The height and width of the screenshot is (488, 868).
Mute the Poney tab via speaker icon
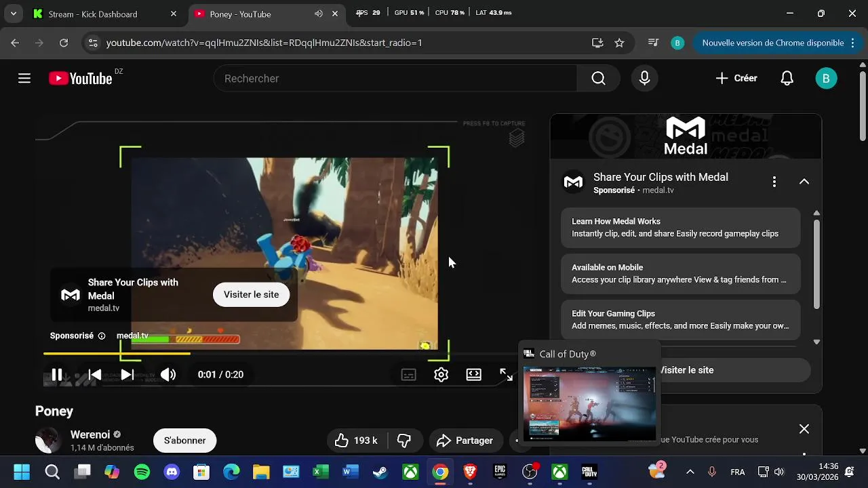pyautogui.click(x=319, y=14)
